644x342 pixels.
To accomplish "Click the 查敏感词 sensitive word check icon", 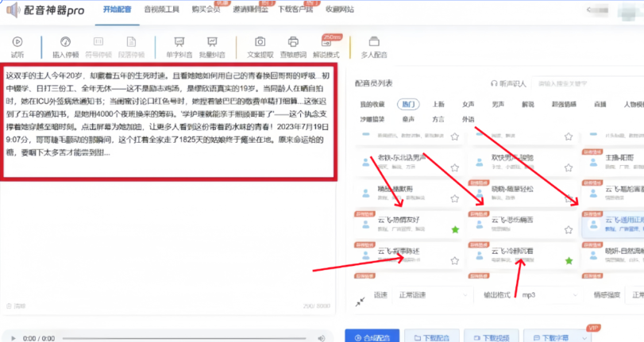I will (293, 43).
